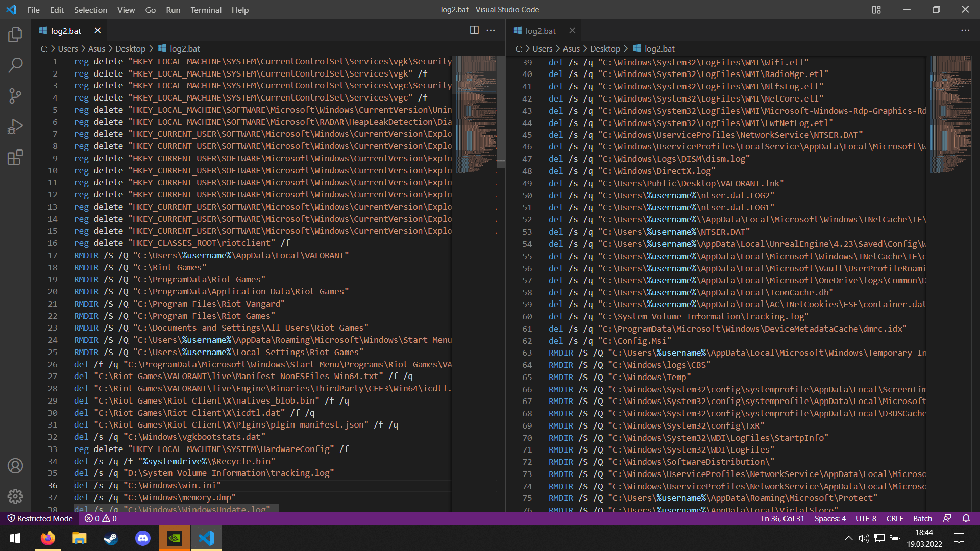The width and height of the screenshot is (980, 551).
Task: Click the right editor minimap
Action: click(950, 115)
